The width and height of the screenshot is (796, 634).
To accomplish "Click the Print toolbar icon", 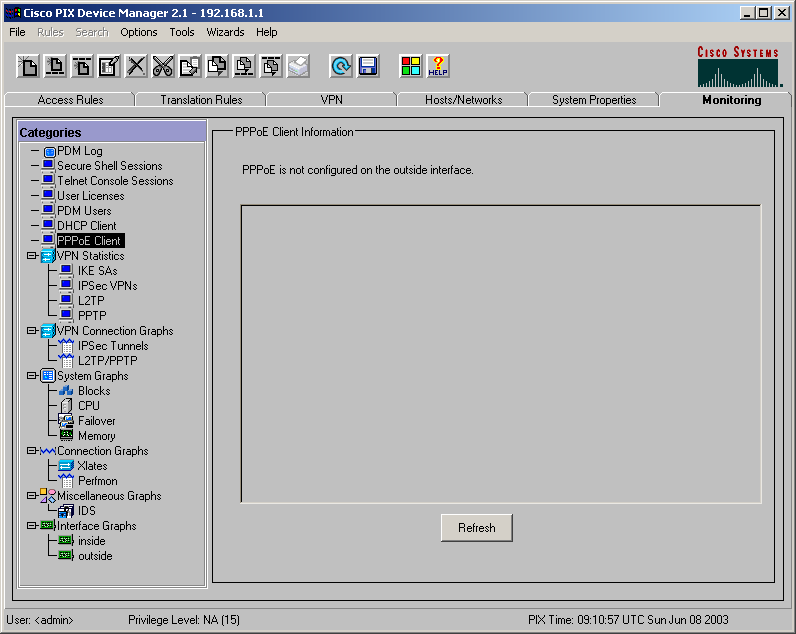I will 298,66.
